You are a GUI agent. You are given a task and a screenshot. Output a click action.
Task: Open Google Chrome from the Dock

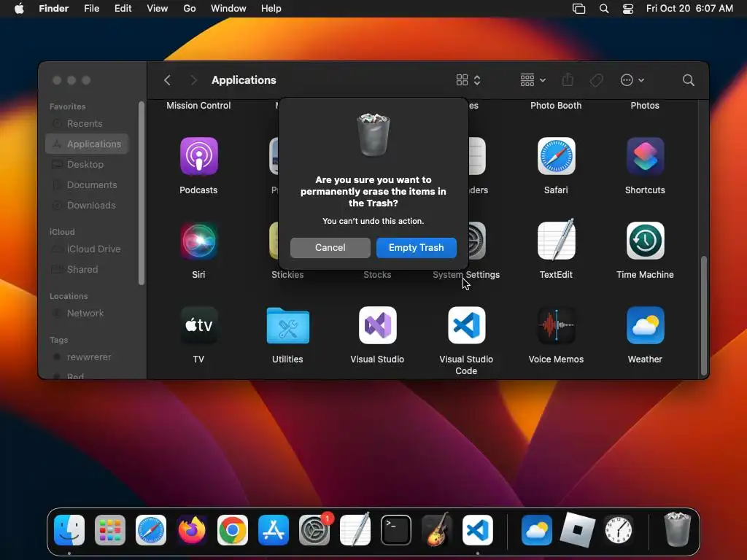[233, 530]
